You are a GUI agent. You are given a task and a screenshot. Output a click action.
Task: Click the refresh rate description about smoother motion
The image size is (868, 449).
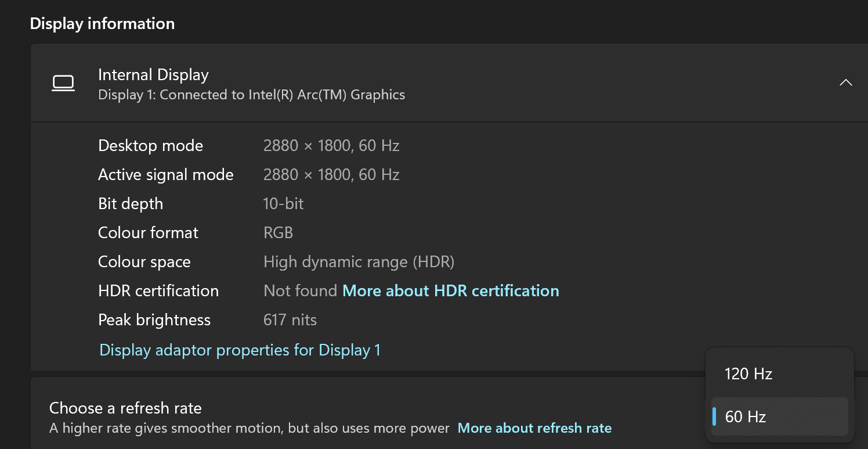coord(249,428)
